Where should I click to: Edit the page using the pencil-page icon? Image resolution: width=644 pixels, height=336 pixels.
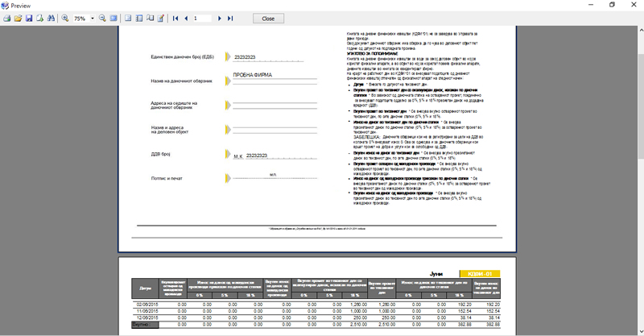pyautogui.click(x=161, y=19)
